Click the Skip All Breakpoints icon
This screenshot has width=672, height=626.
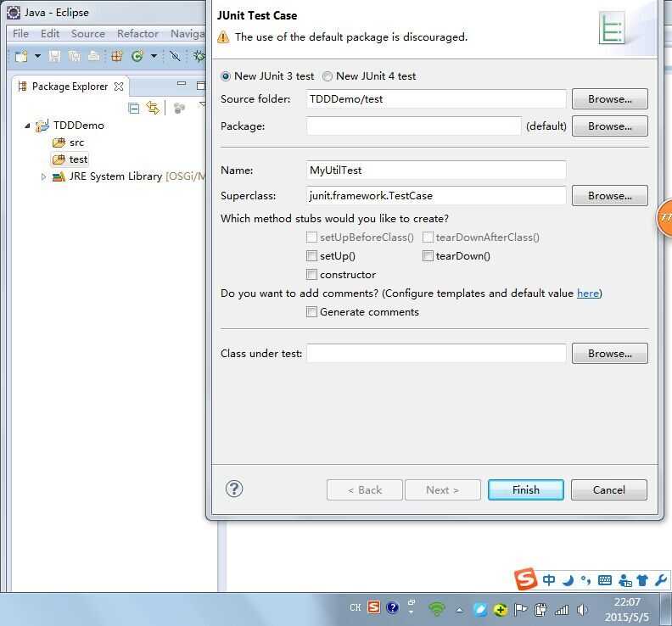point(175,56)
